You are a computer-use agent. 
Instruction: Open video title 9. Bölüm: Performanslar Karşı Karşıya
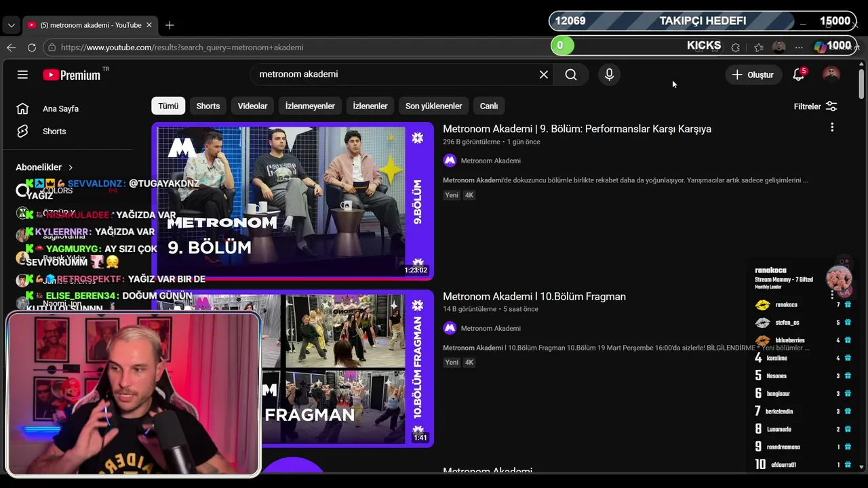(x=577, y=129)
